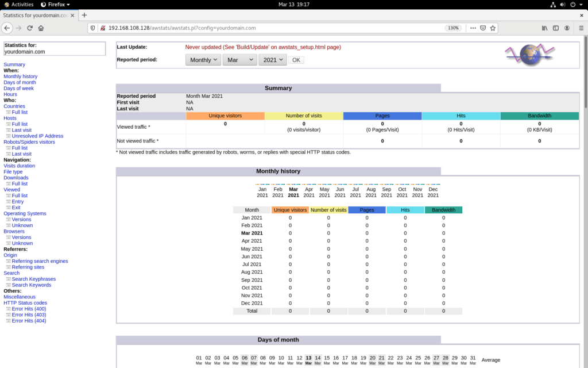Click list icon beside Search Keyphrases
The image size is (588, 368).
click(8, 279)
